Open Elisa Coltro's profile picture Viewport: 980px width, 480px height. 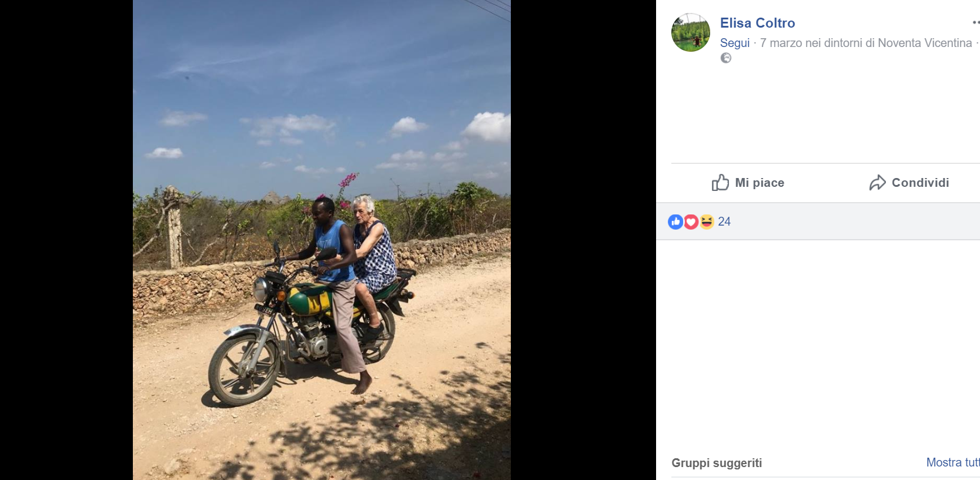(691, 33)
